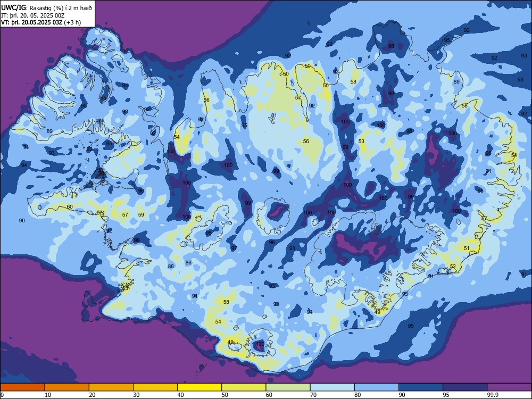Viewport: 532px width, 399px height.
Task: Pick the bright yellow 40–50 legend swatch
Action: point(199,387)
